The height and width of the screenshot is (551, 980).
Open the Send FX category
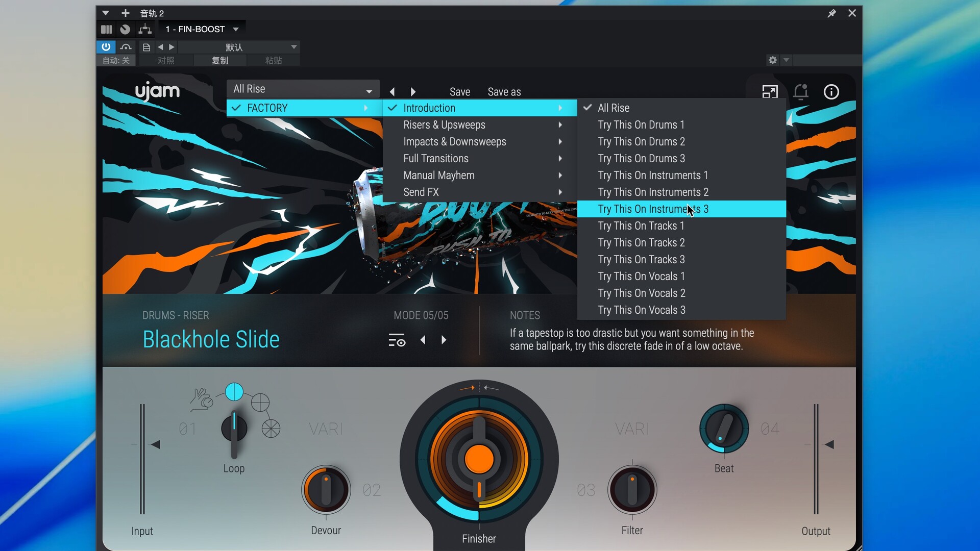479,192
